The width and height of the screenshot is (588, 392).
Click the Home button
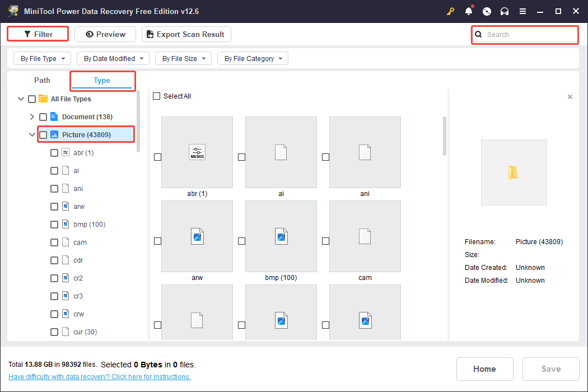coord(484,368)
